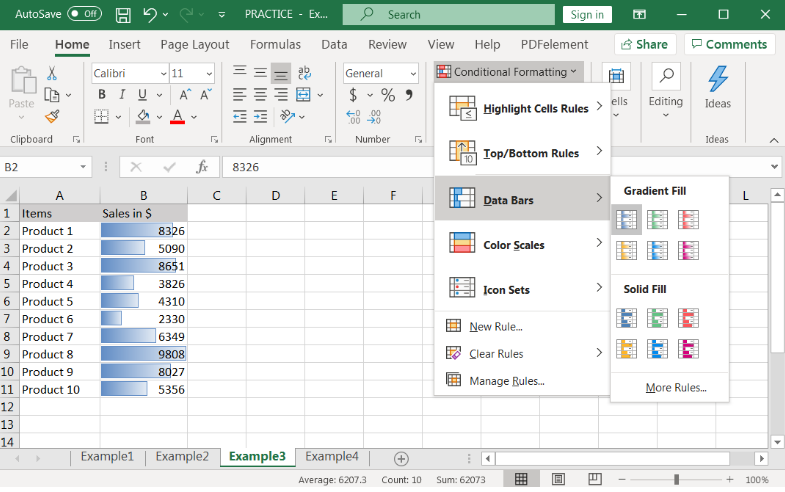This screenshot has height=492, width=785.
Task: Click the Underline formatting icon
Action: pos(143,95)
